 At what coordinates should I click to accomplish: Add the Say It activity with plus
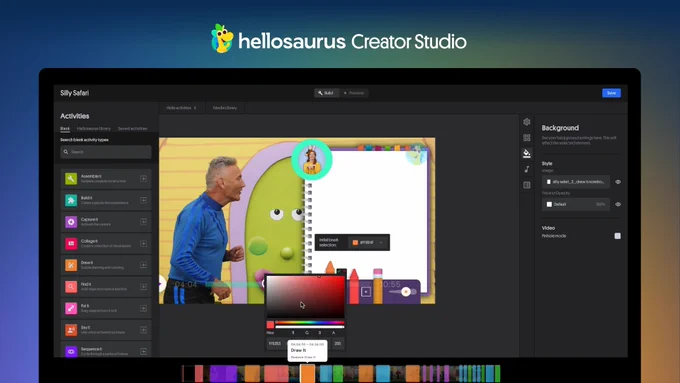coord(144,330)
